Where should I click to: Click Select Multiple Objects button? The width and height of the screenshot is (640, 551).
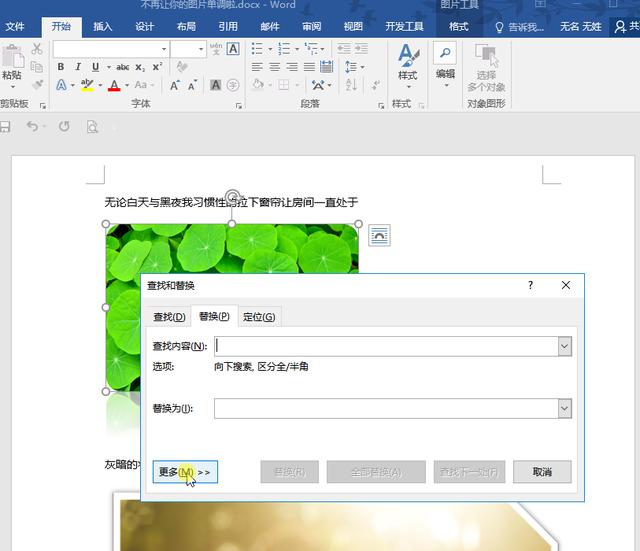point(486,68)
